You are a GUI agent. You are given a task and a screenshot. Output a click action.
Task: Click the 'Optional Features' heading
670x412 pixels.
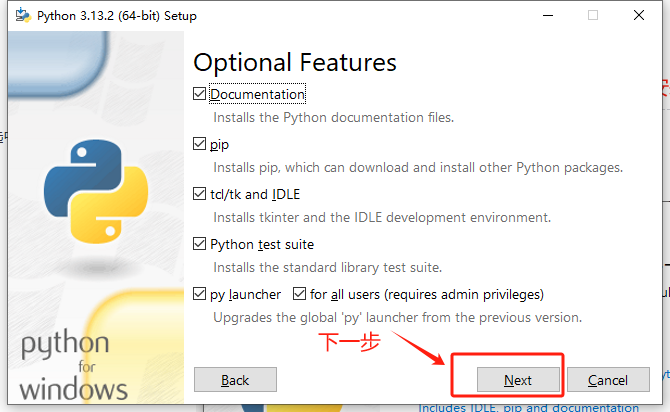point(295,62)
